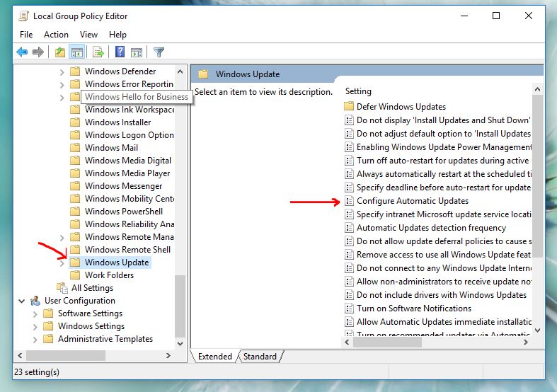Select All Settings in the tree
This screenshot has height=392, width=557.
[x=92, y=288]
